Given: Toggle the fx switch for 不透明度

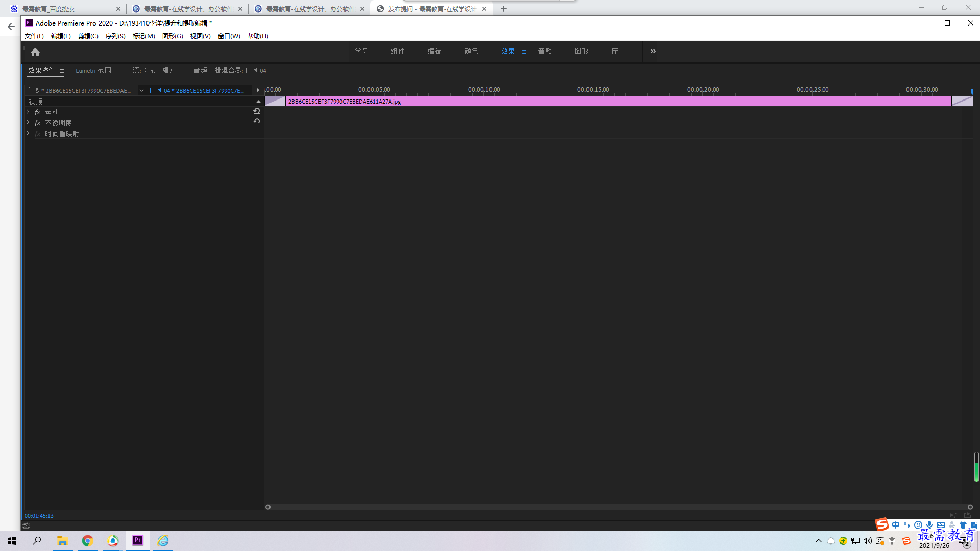Looking at the screenshot, I should coord(37,123).
